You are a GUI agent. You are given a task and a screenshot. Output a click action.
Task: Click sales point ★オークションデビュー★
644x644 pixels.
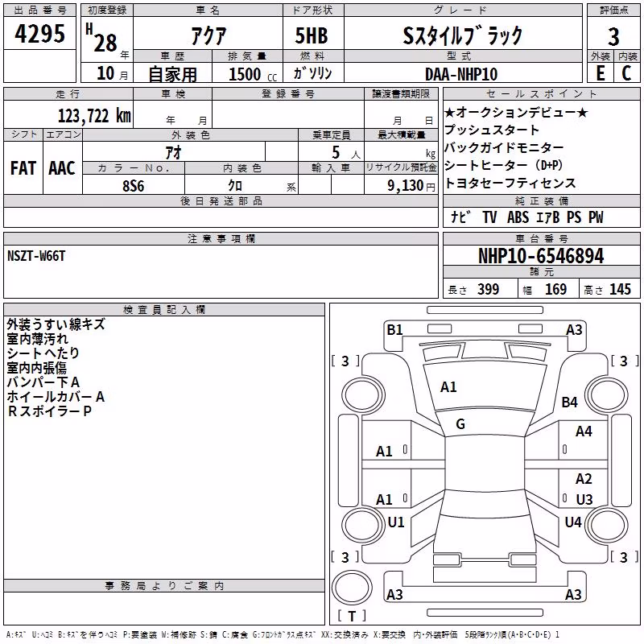pos(516,112)
